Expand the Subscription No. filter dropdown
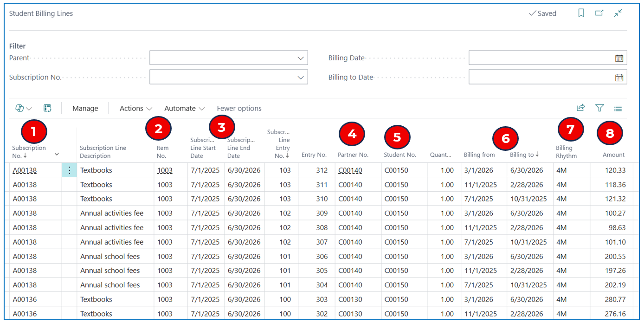The image size is (644, 323). 300,78
